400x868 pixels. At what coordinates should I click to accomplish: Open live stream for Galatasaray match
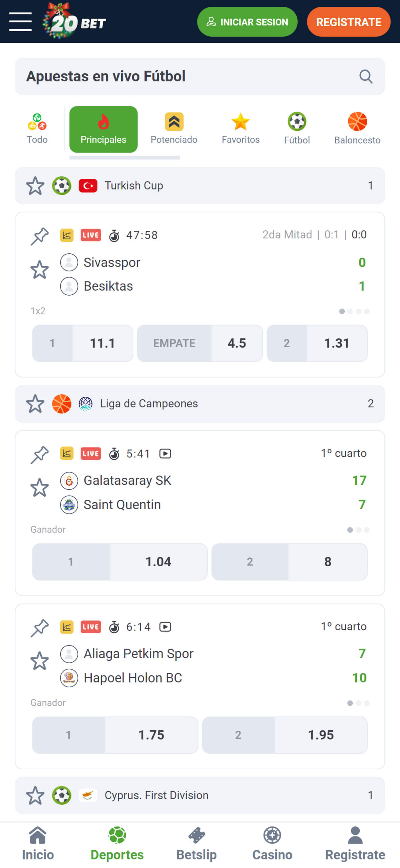tap(165, 453)
